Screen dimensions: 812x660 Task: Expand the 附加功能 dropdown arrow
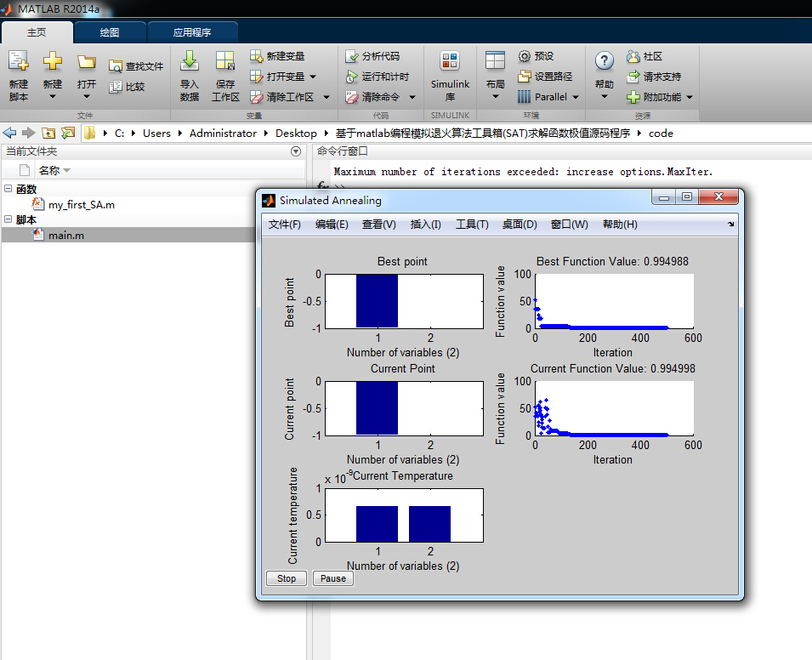[690, 97]
